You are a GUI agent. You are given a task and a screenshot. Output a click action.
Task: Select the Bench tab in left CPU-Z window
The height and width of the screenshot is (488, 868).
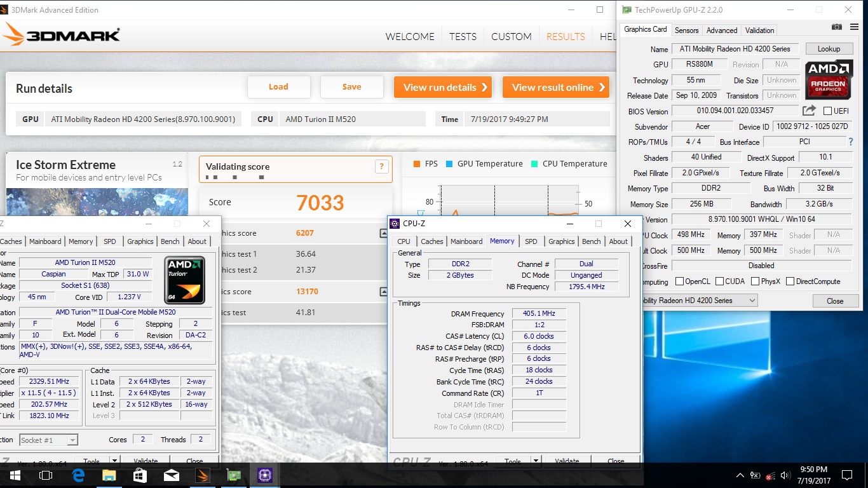point(170,241)
